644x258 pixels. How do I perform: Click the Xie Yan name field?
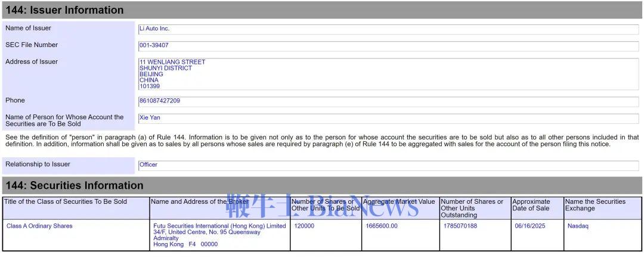388,119
